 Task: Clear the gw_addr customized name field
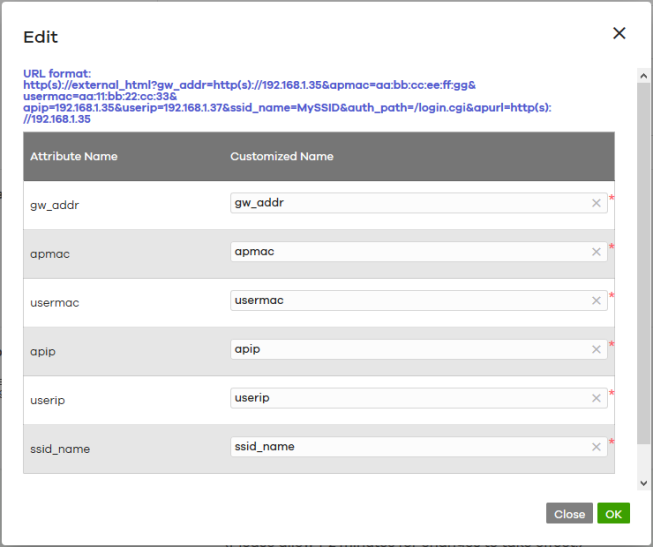pyautogui.click(x=596, y=203)
